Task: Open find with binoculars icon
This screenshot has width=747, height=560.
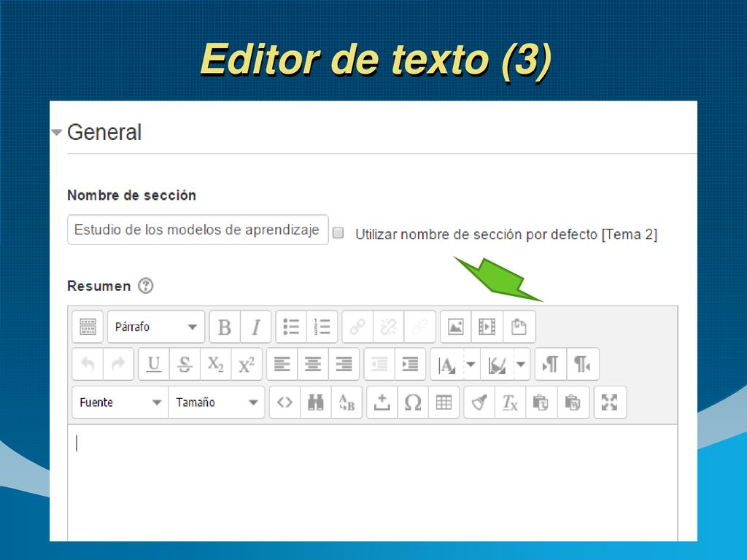Action: coord(315,402)
